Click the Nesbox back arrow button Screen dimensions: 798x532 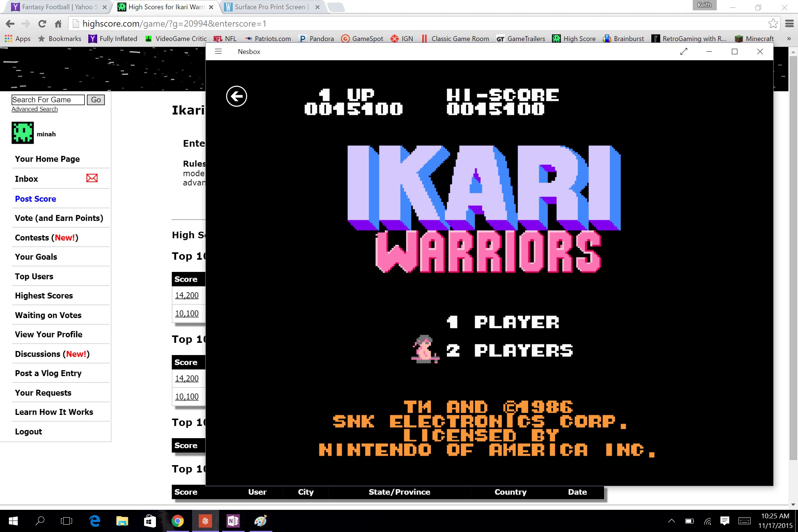pos(236,96)
